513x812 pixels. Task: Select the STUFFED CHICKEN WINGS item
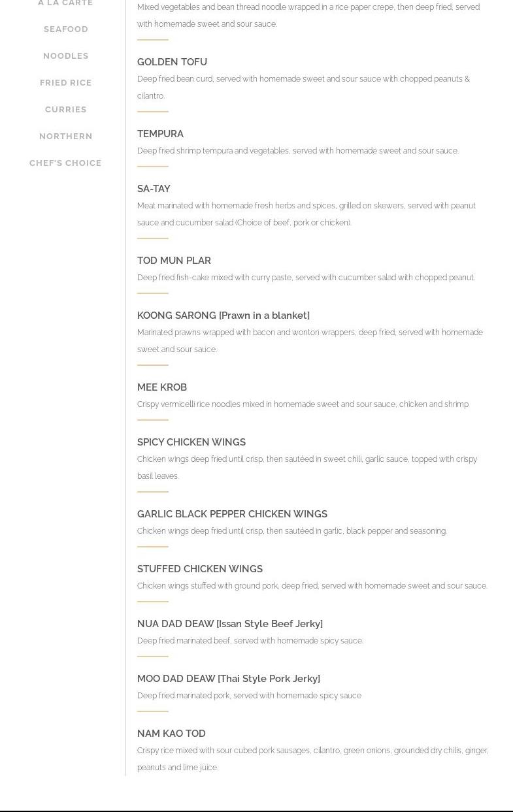click(x=199, y=569)
